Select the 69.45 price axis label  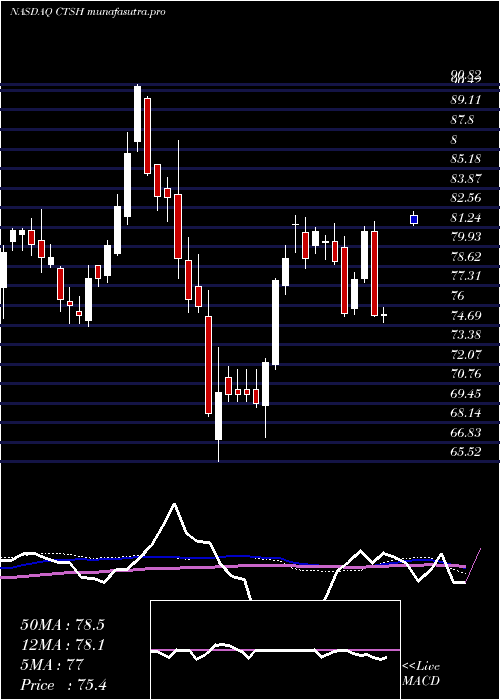466,393
